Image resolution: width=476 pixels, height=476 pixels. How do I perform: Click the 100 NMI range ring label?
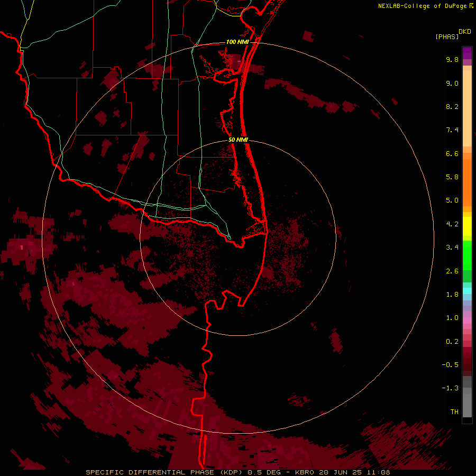237,42
